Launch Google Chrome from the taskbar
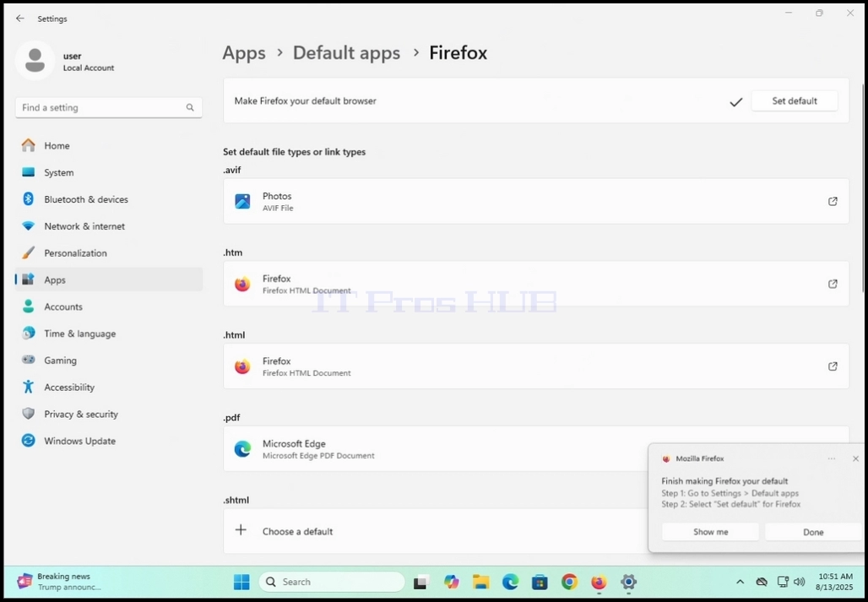Image resolution: width=868 pixels, height=602 pixels. [x=569, y=582]
